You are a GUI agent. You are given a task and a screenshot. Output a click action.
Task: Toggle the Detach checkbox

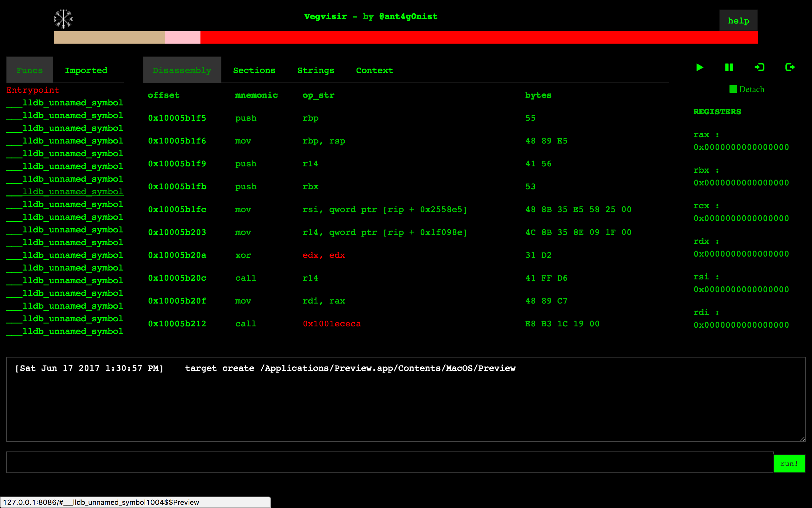coord(733,89)
